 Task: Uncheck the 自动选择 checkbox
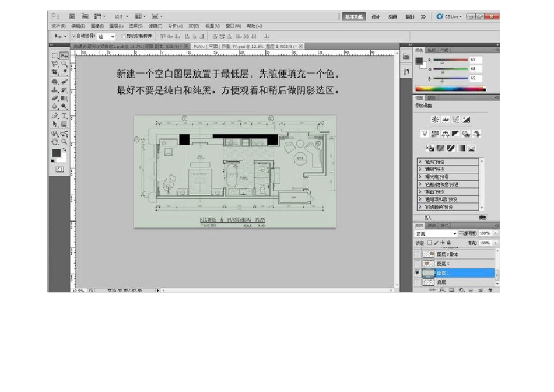point(73,36)
